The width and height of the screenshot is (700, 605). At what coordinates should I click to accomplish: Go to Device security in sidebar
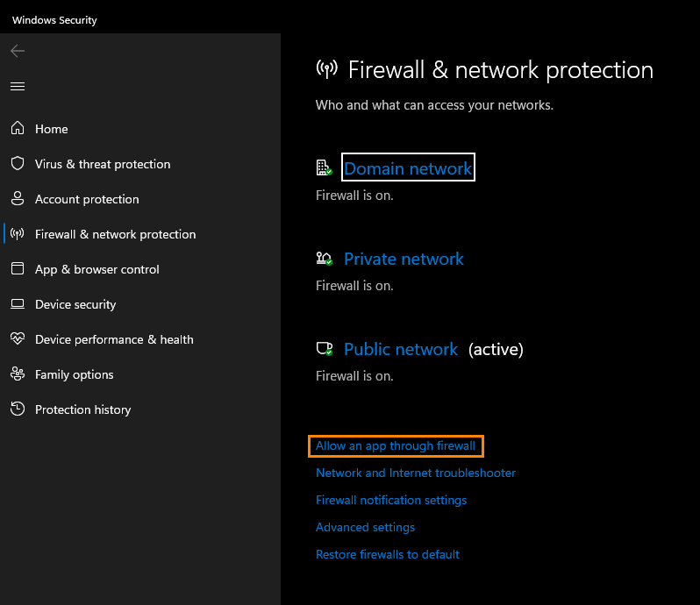coord(75,304)
